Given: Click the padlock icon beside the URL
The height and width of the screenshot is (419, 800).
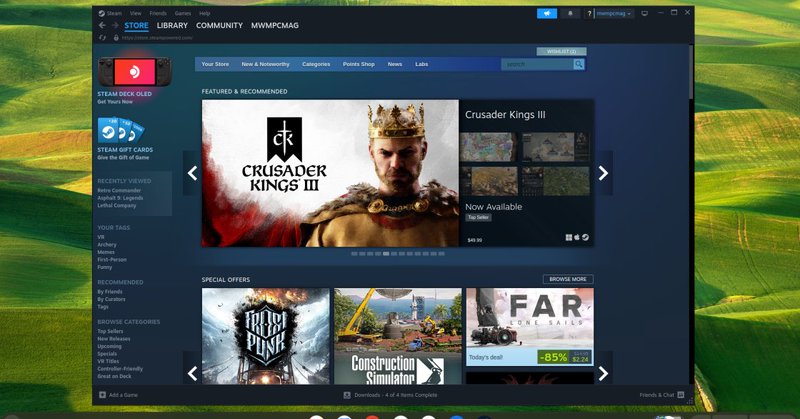Looking at the screenshot, I should pos(116,38).
